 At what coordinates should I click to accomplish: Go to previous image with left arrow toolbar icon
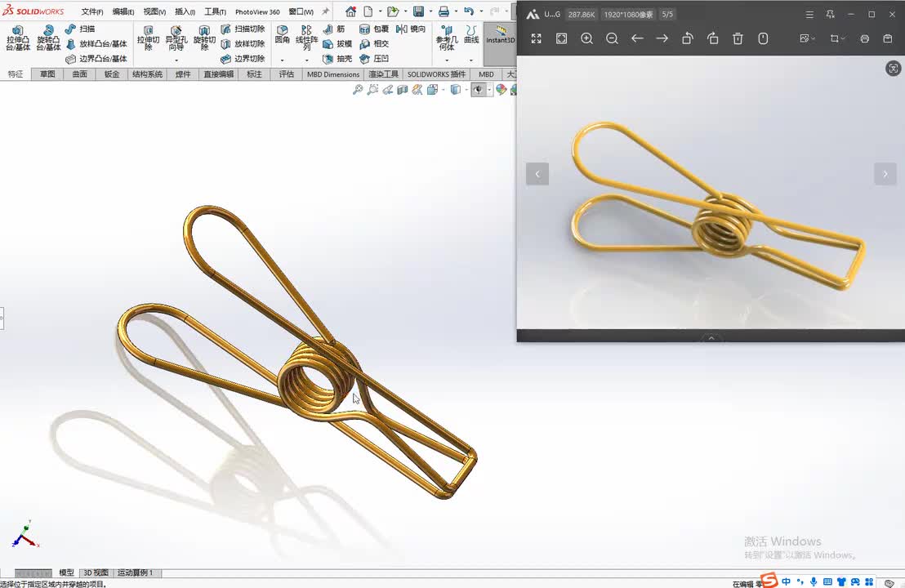pos(637,38)
